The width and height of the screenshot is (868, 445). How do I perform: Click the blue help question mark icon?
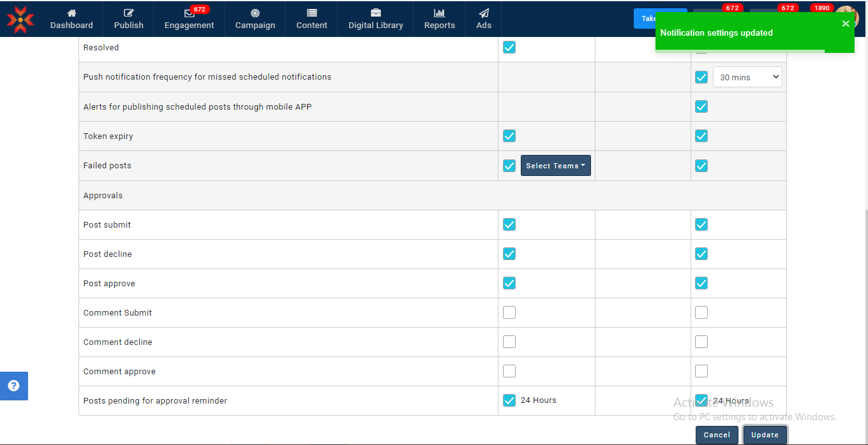pyautogui.click(x=13, y=386)
